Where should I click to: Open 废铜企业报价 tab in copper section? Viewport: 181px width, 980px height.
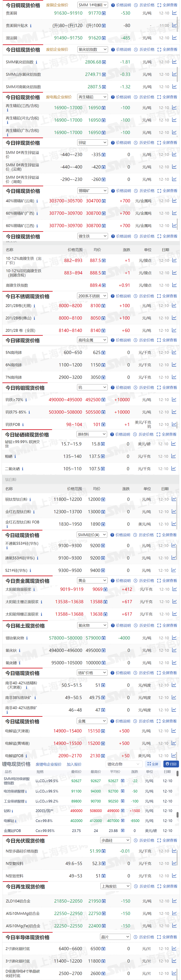[x=57, y=5]
